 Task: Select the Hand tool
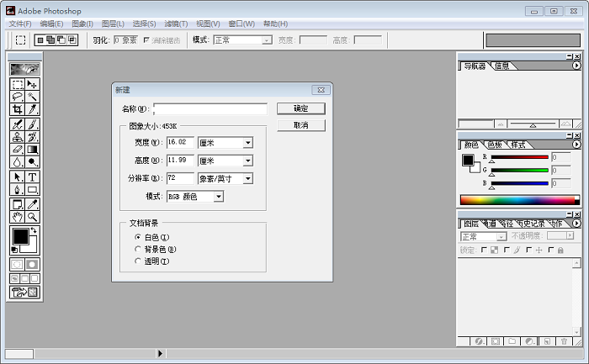pos(18,216)
